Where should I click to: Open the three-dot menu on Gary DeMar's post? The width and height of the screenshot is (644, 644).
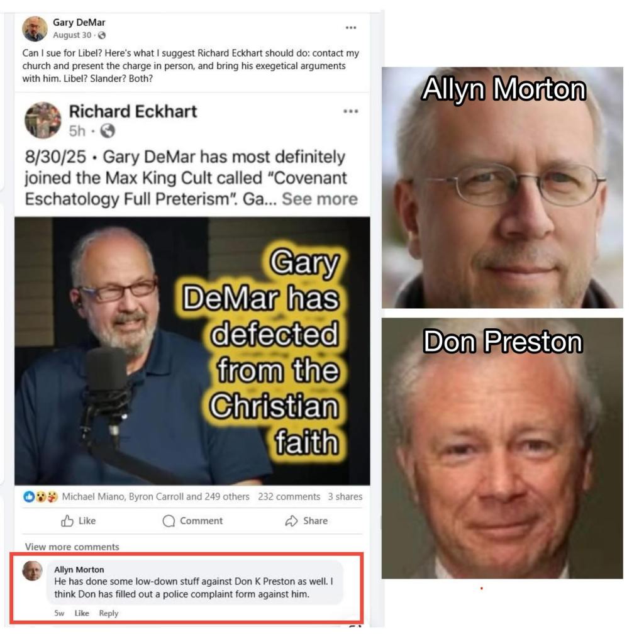coord(351,28)
